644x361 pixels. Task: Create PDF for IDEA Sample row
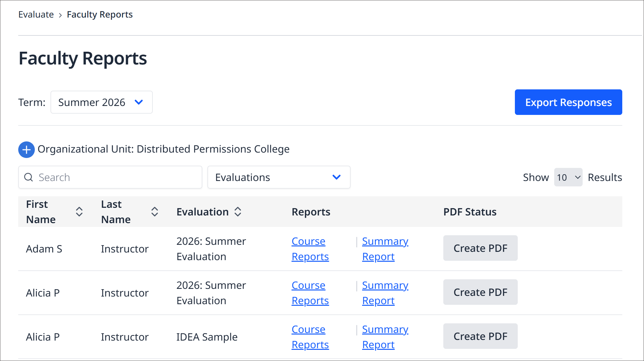480,336
